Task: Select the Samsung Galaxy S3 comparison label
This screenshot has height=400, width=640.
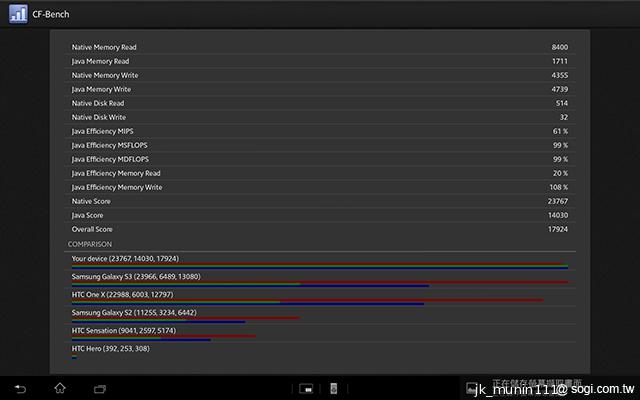Action: (136, 277)
